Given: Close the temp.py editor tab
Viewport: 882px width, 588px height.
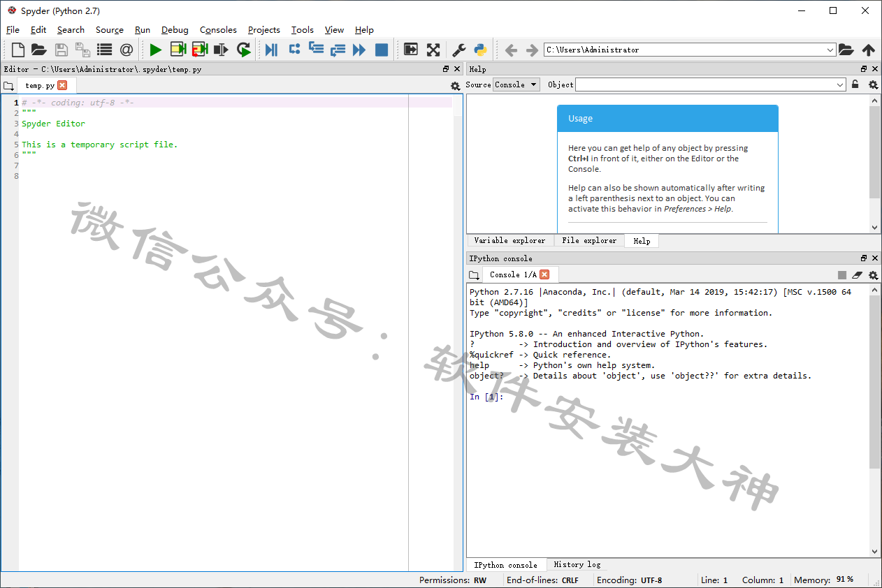Looking at the screenshot, I should [62, 85].
